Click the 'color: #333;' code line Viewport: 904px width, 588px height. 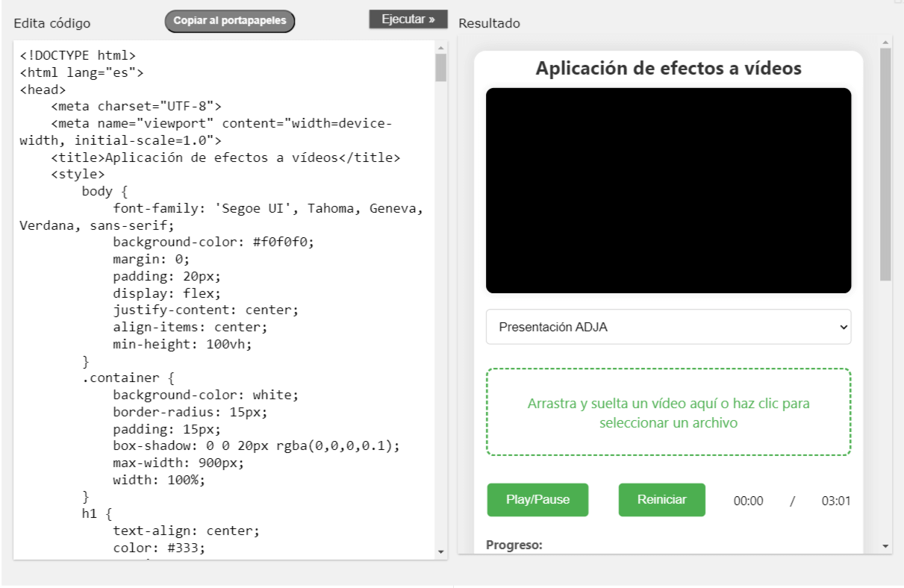point(159,548)
